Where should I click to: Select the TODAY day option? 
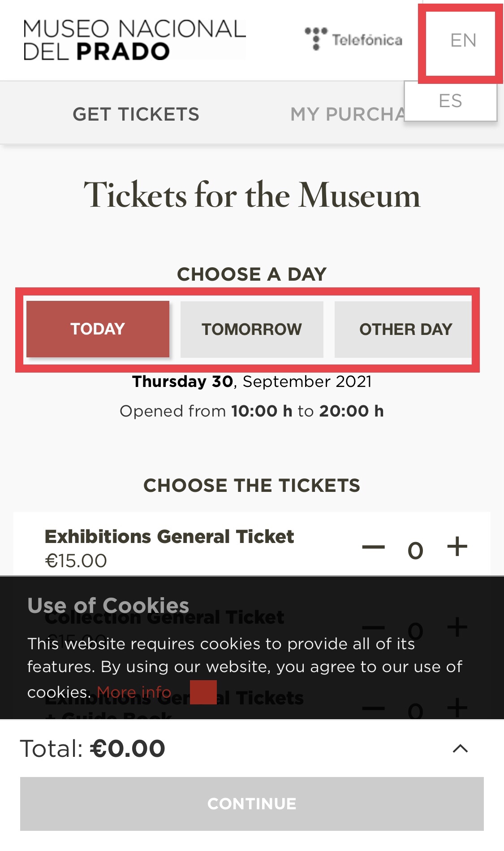[x=98, y=329]
